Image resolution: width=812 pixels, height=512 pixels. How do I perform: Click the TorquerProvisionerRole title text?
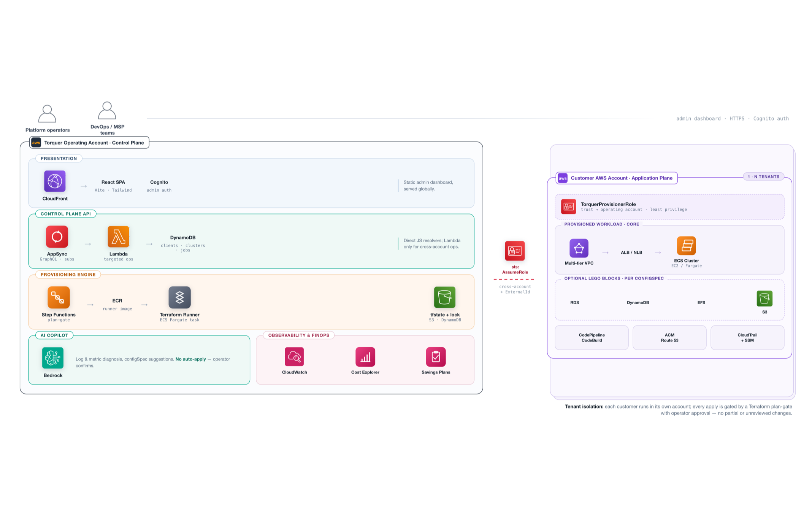608,204
